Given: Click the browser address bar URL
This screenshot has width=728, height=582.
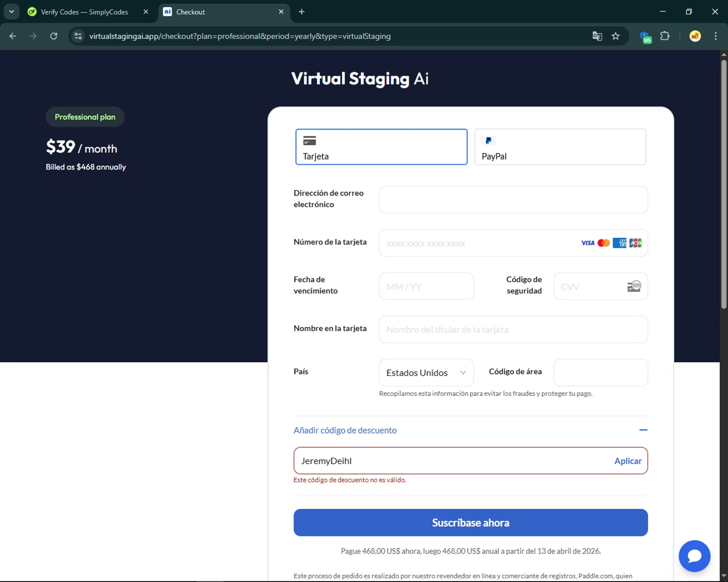Looking at the screenshot, I should pos(240,36).
